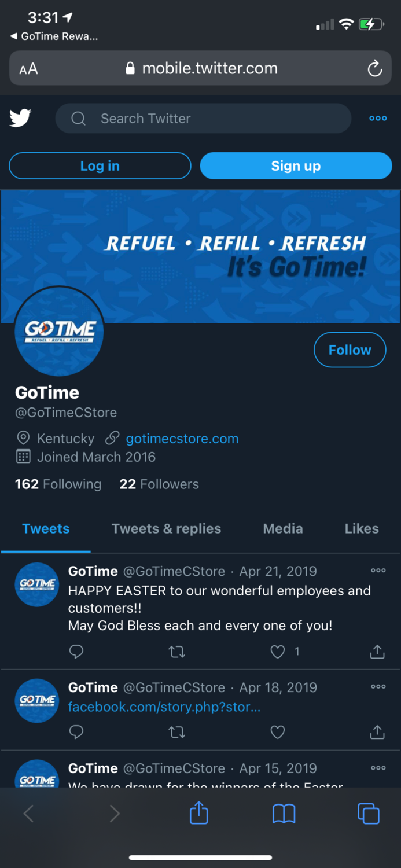401x868 pixels.
Task: Open the ellipsis menu on the April 21 tweet
Action: (378, 571)
